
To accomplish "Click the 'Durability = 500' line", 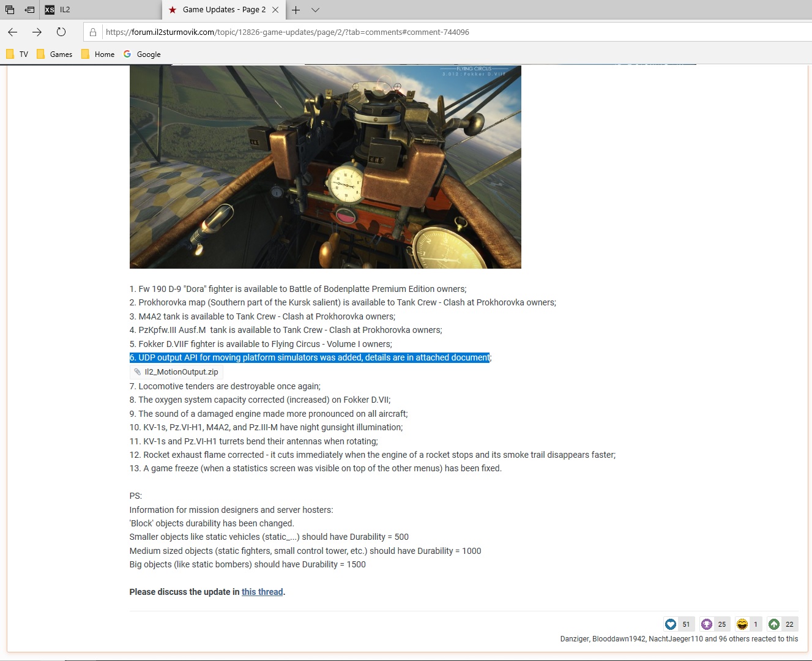I will point(269,537).
